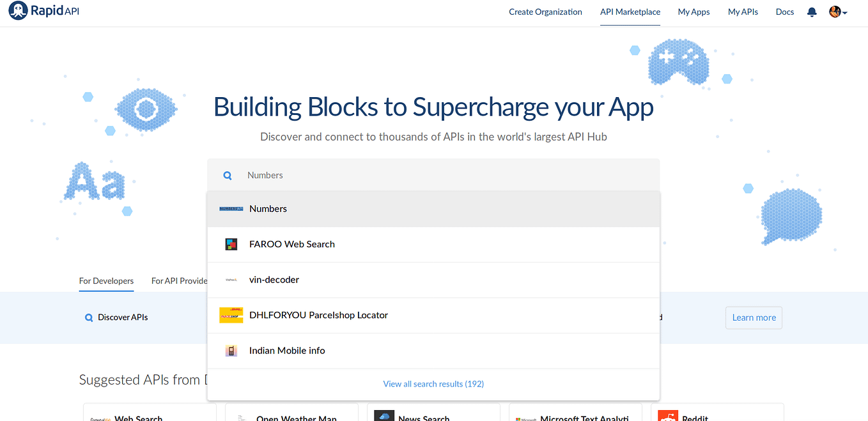Select the FAROO Web Search result icon
868x421 pixels.
click(231, 243)
